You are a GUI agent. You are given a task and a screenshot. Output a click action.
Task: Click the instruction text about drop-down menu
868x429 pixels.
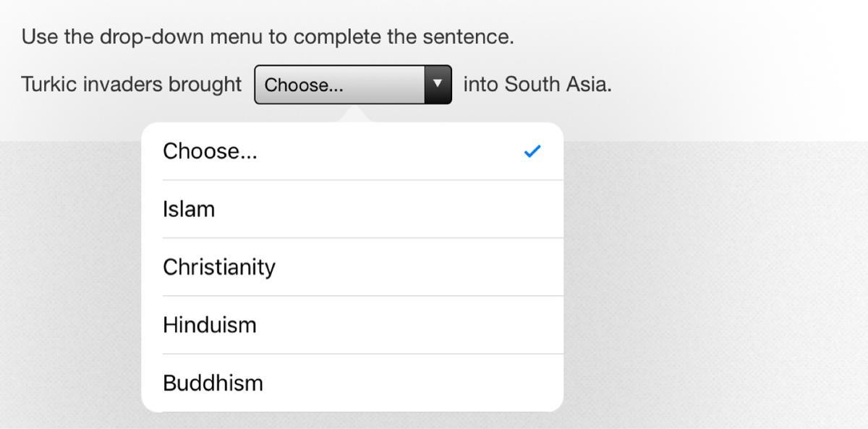tap(268, 37)
